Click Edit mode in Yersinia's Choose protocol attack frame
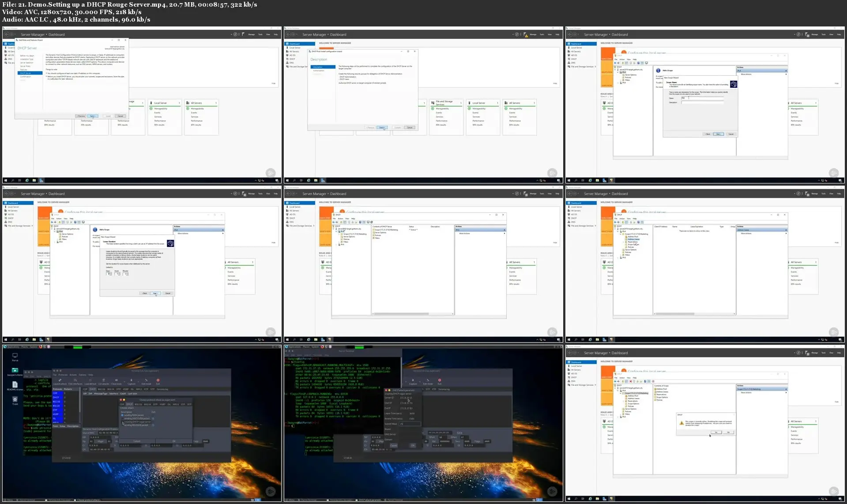The width and height of the screenshot is (847, 504). coord(146,381)
